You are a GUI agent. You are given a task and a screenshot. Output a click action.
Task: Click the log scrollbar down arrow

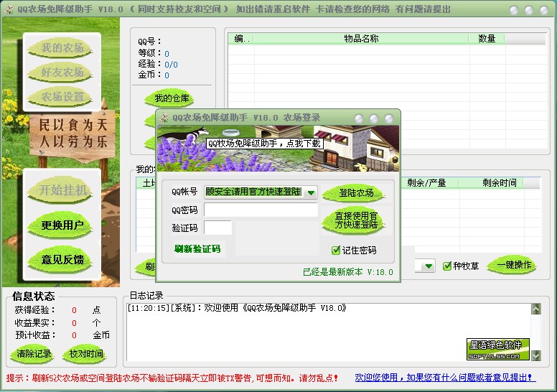535,355
